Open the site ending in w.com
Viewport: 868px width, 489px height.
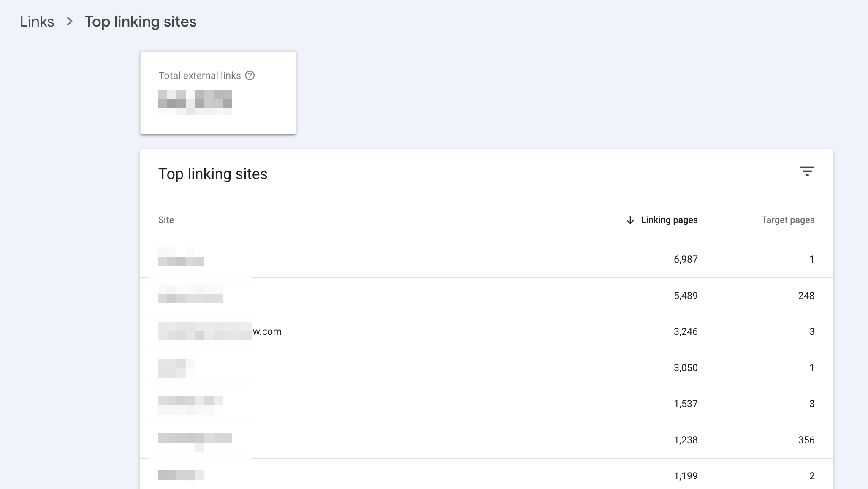coord(220,331)
